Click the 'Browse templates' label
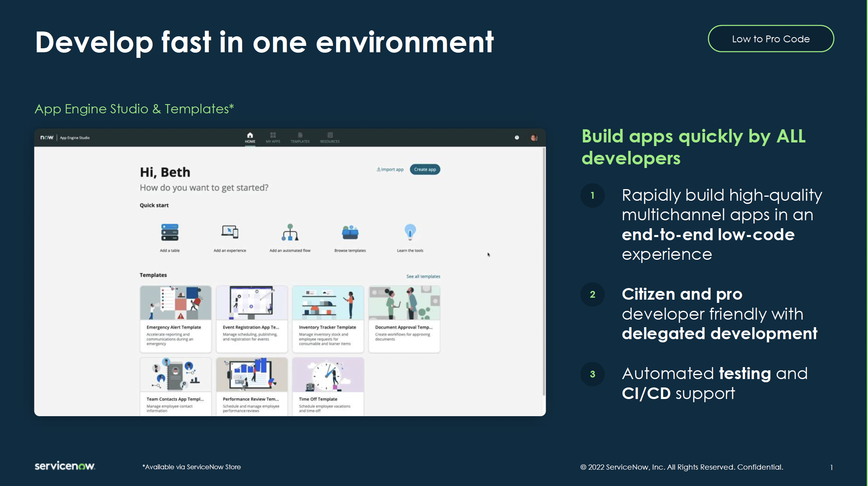 click(x=350, y=251)
